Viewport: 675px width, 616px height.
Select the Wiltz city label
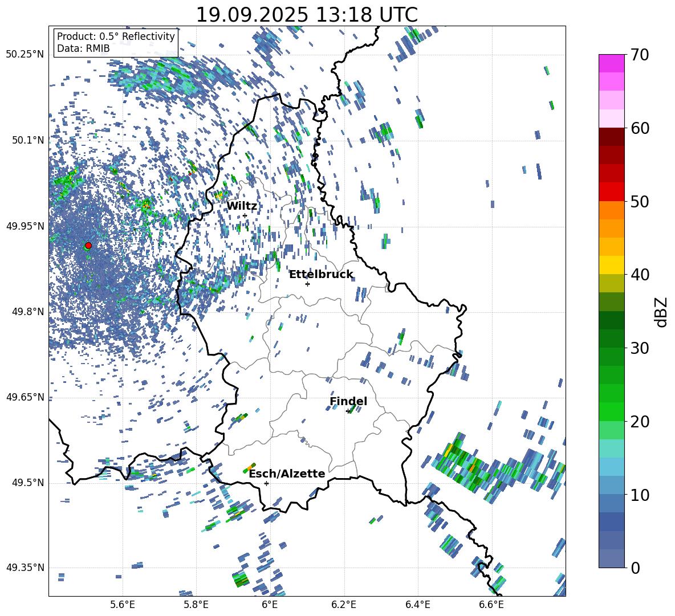tap(242, 206)
